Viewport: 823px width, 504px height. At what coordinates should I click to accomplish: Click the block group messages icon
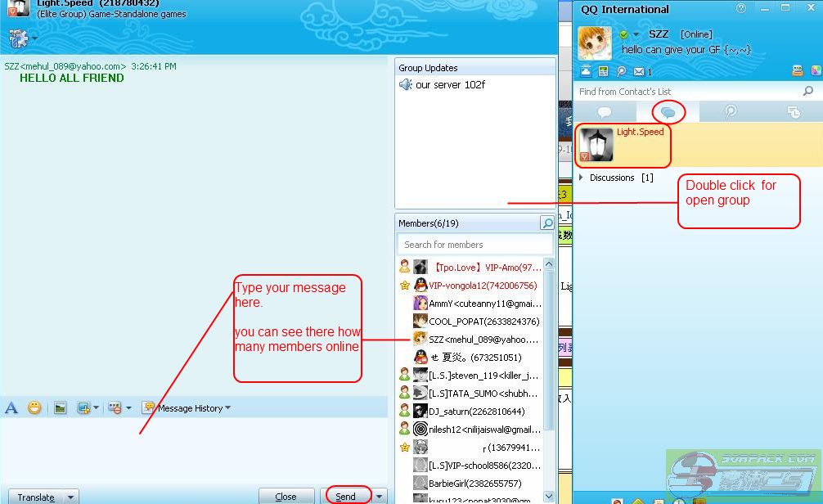[115, 408]
